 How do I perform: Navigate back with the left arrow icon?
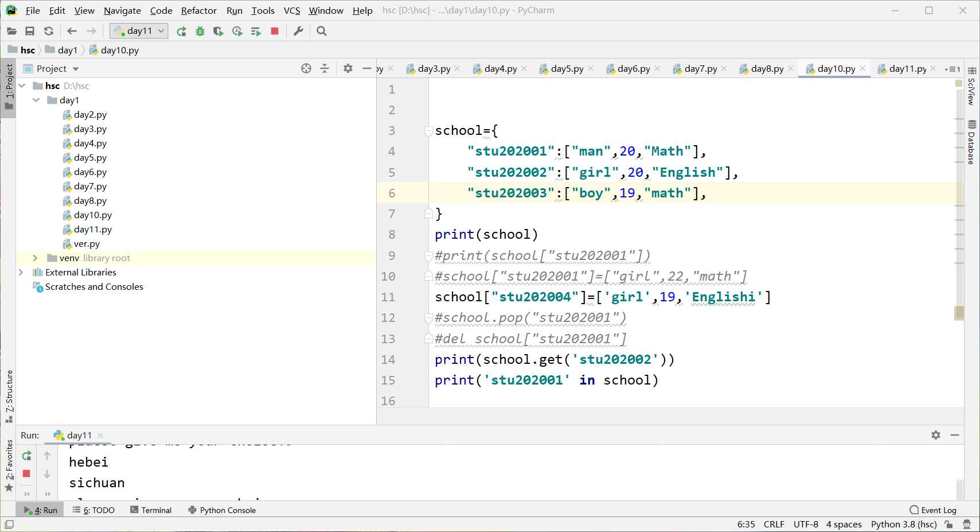pyautogui.click(x=72, y=31)
